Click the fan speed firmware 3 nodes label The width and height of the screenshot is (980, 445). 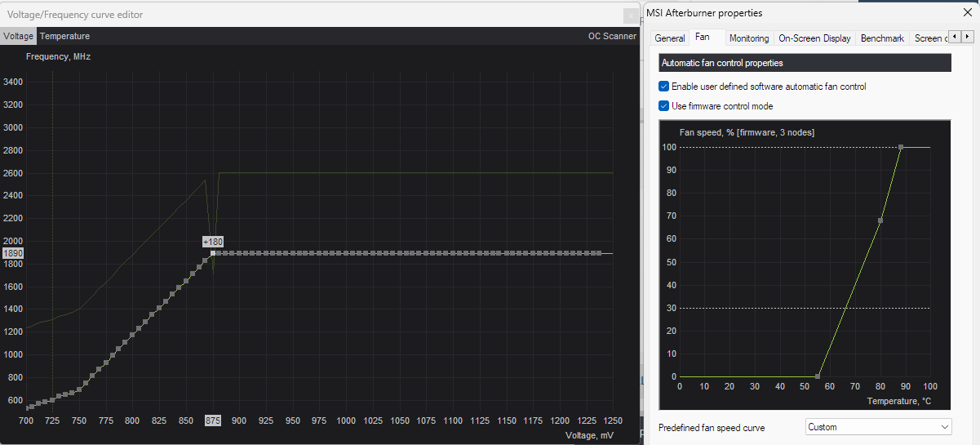click(x=747, y=132)
